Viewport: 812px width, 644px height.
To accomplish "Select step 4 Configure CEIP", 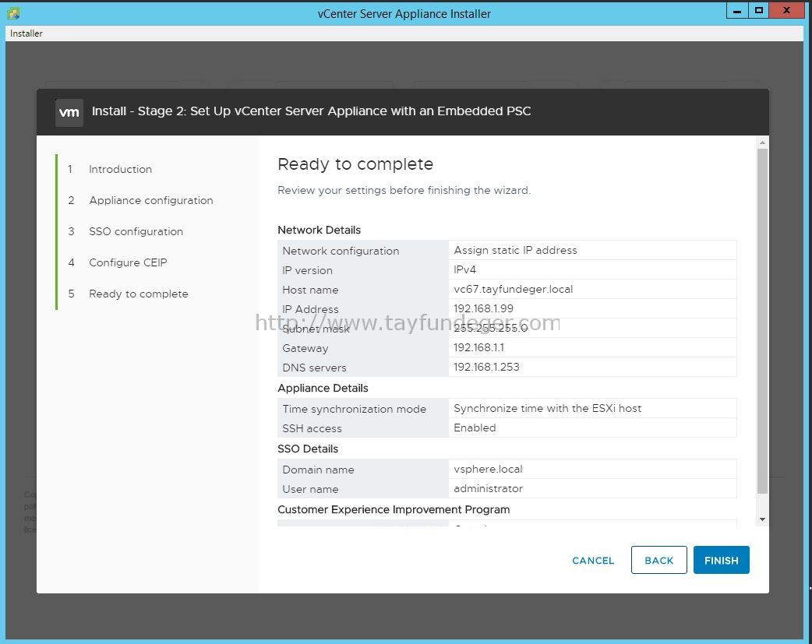I will (128, 262).
